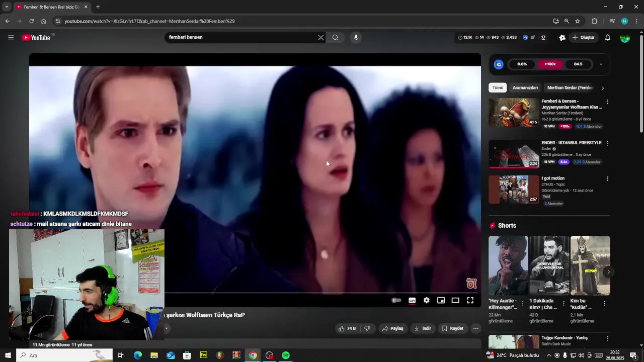Open the notifications bell
This screenshot has height=362, width=644.
pos(608,38)
